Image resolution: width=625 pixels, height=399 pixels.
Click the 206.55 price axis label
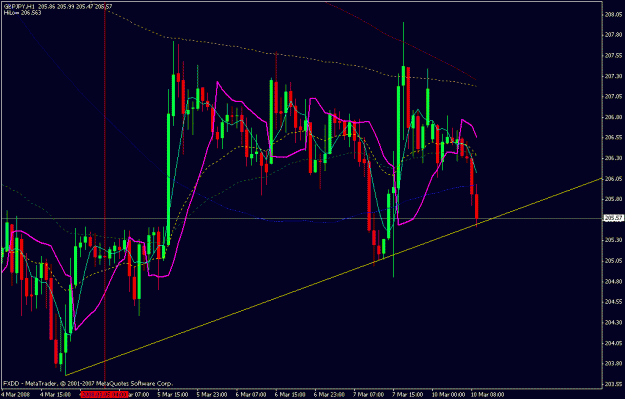coord(613,138)
